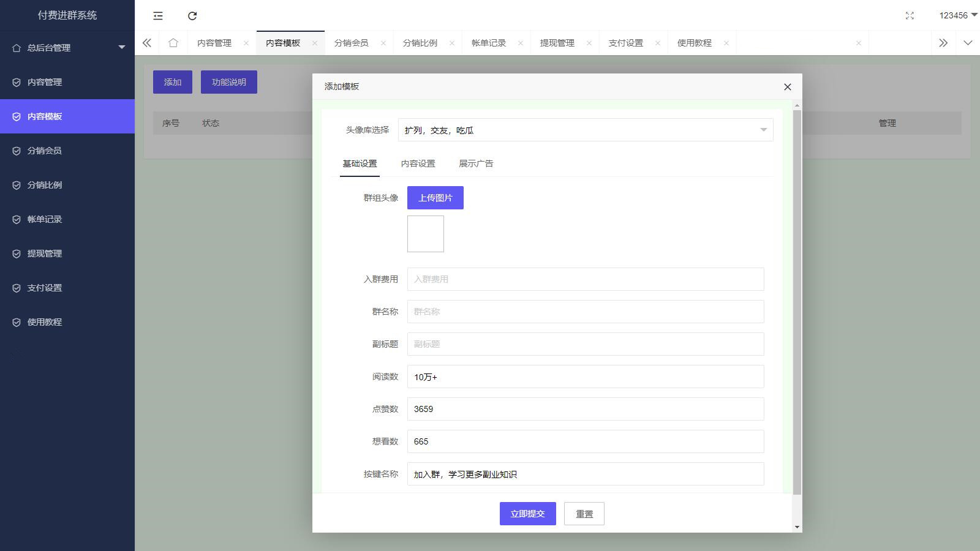Open 使用教程 in the sidebar
The height and width of the screenshot is (551, 980).
click(x=67, y=322)
